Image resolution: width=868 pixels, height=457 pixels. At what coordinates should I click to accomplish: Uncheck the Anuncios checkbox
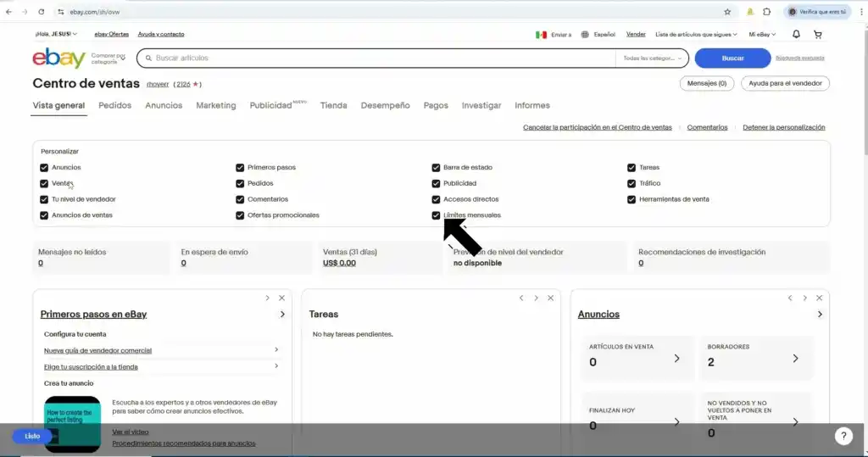[x=44, y=167]
